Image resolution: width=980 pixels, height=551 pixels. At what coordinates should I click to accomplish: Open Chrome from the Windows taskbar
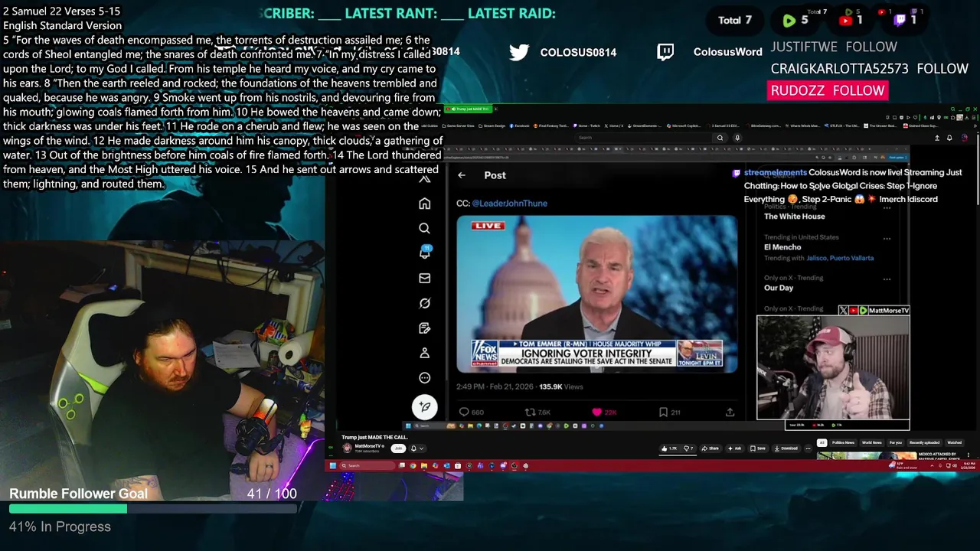click(413, 465)
